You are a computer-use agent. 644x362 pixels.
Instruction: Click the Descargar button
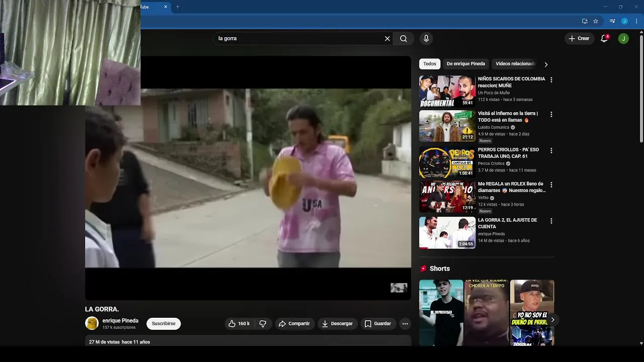point(338,324)
